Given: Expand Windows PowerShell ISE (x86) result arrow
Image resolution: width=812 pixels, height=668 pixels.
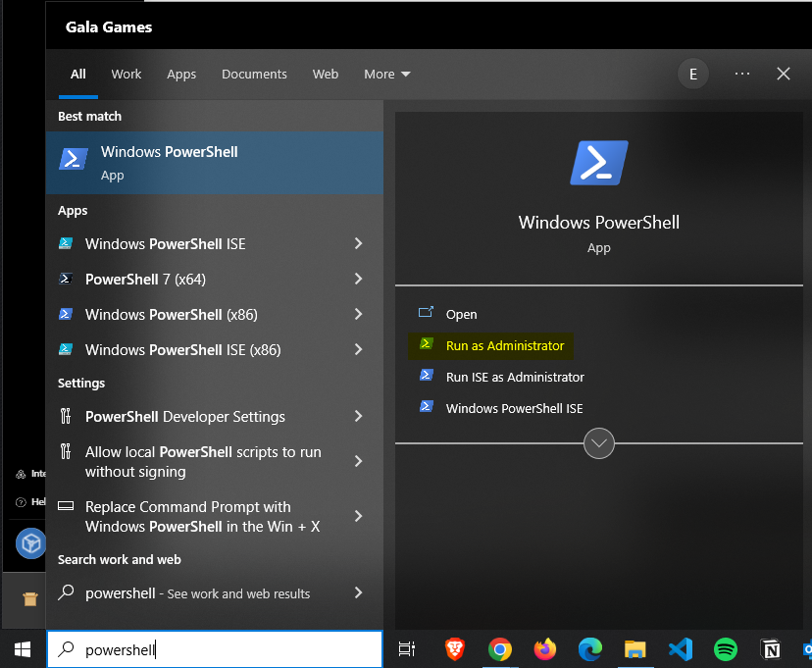Looking at the screenshot, I should 358,349.
